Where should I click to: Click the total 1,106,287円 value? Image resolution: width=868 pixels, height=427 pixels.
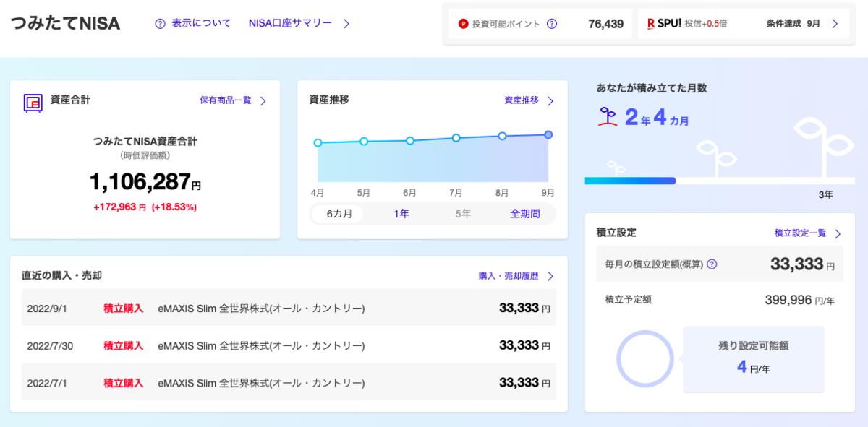(x=145, y=182)
